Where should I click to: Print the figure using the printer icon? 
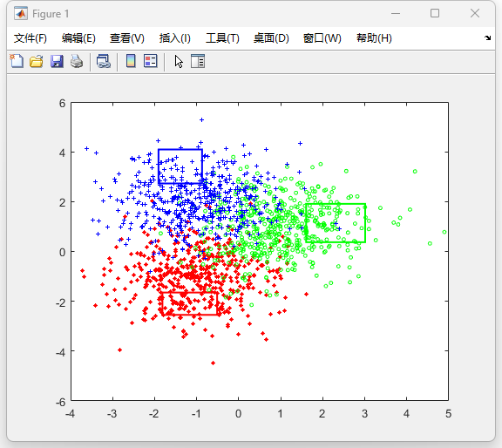click(77, 61)
